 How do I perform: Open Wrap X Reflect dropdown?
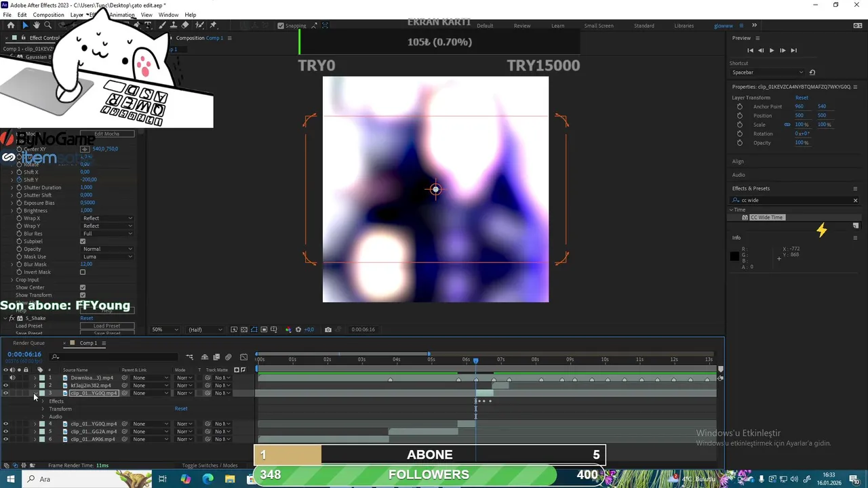click(x=107, y=218)
